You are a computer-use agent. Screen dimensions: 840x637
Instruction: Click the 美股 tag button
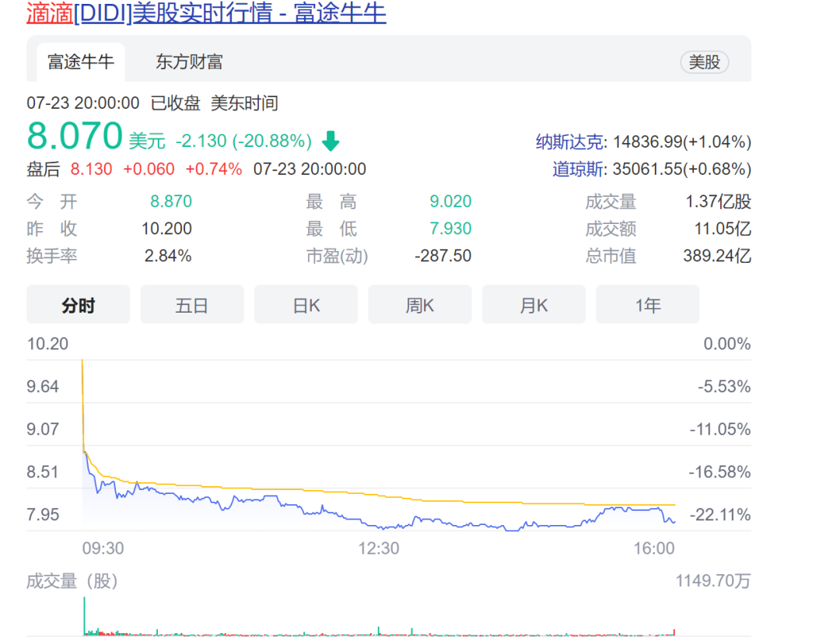(x=705, y=62)
